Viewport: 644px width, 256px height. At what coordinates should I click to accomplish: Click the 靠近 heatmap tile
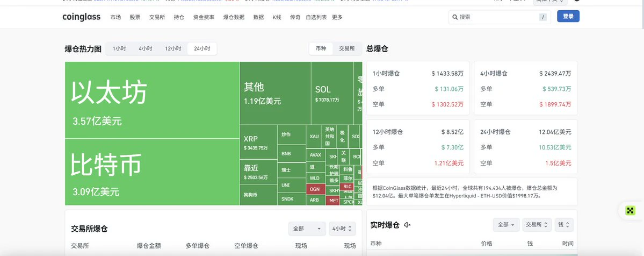pyautogui.click(x=258, y=172)
